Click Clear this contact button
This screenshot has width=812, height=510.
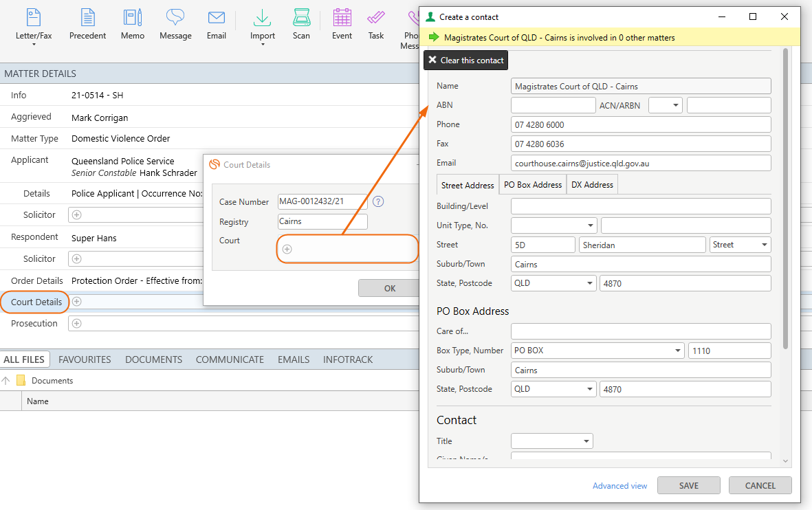point(466,60)
